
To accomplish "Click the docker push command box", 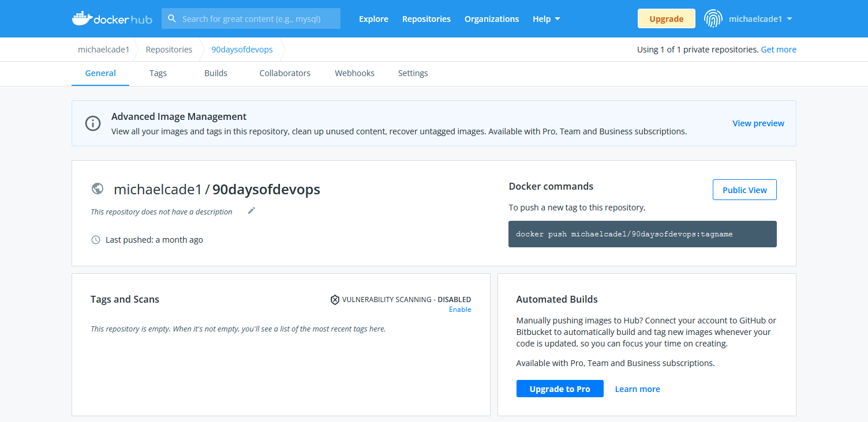I will [642, 234].
